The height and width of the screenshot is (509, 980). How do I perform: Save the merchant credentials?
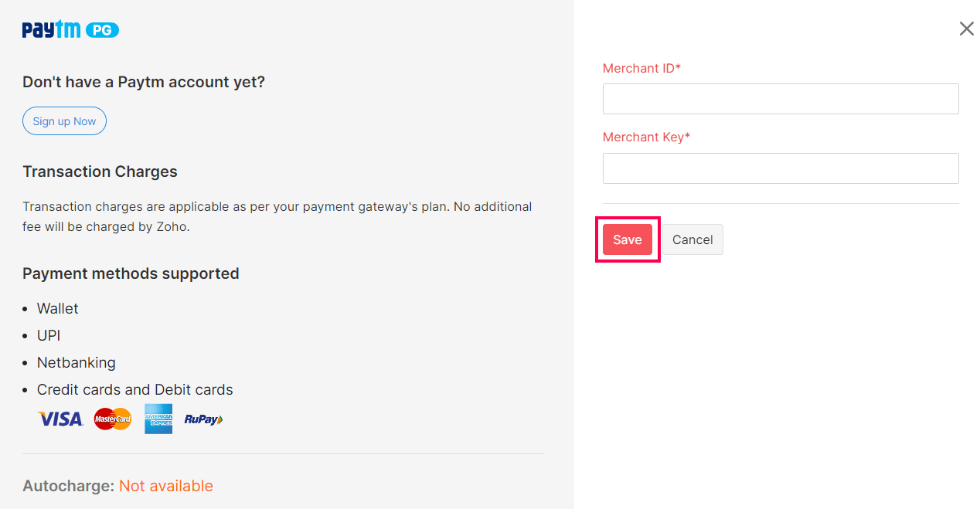point(627,239)
